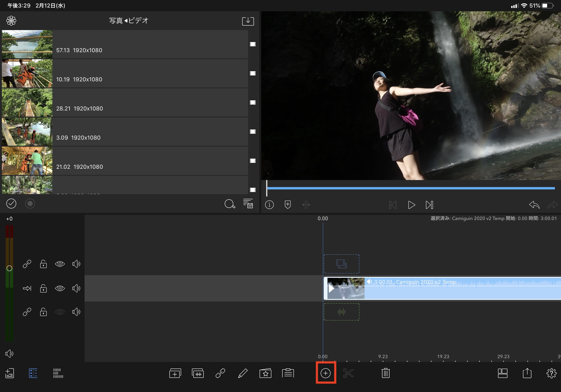Click the undo arrow
This screenshot has width=561, height=392.
(534, 204)
